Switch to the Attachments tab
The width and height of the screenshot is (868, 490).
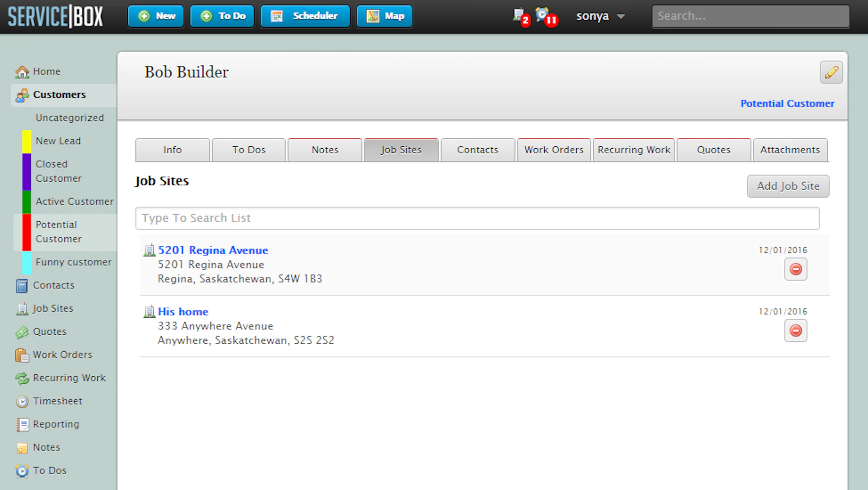point(790,150)
